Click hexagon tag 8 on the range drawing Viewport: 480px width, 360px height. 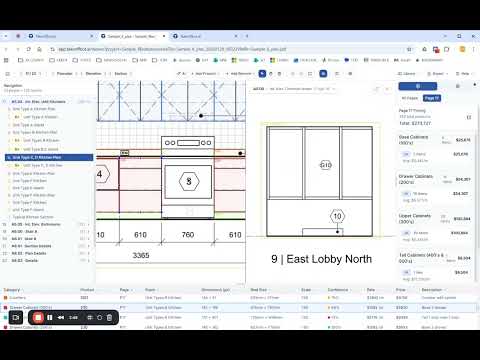[189, 181]
